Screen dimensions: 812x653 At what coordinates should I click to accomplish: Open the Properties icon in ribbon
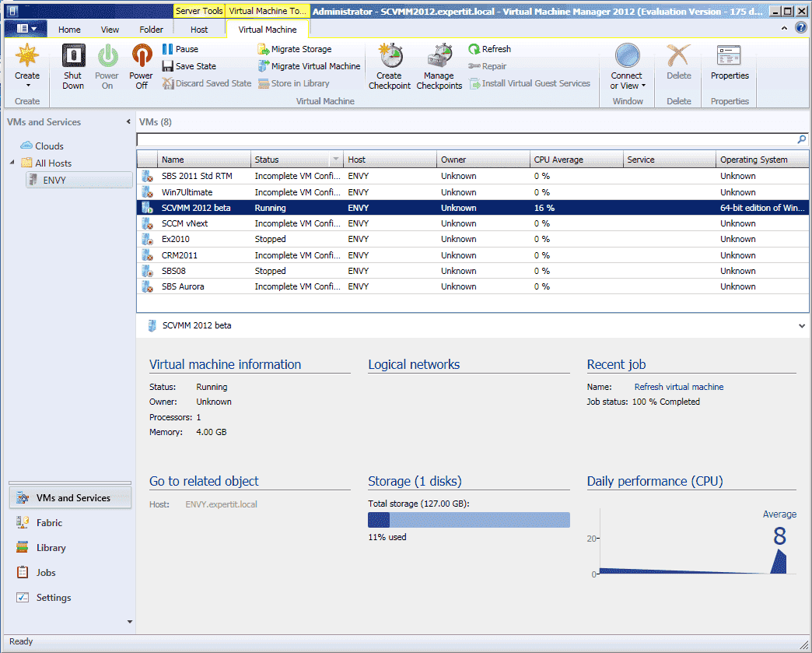point(729,55)
